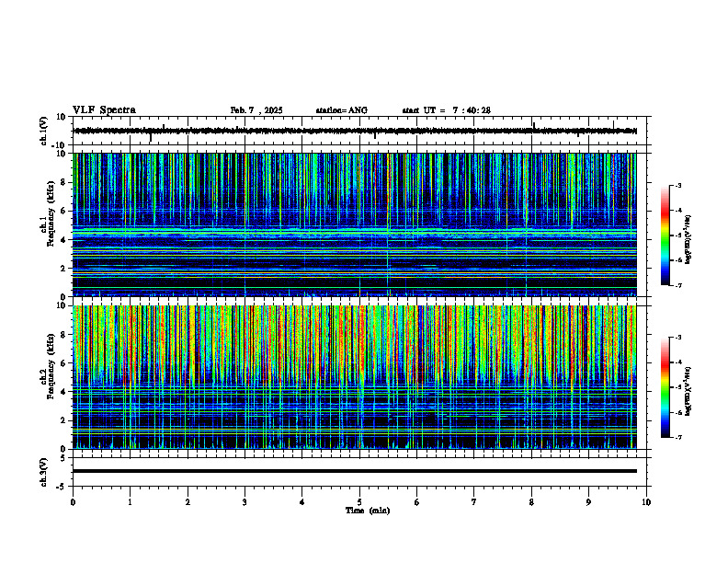Image resolution: width=728 pixels, height=563 pixels.
Task: Click time axis tick label "8"
Action: tap(531, 502)
